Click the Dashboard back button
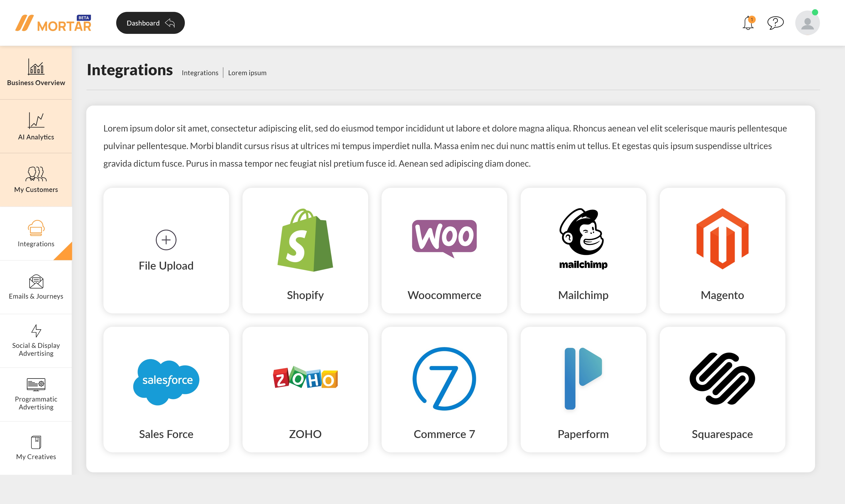The width and height of the screenshot is (845, 504). pyautogui.click(x=150, y=23)
